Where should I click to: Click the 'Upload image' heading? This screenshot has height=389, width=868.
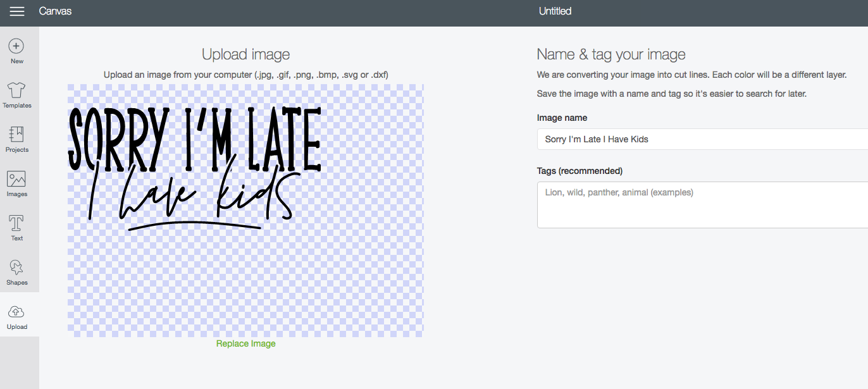tap(246, 54)
